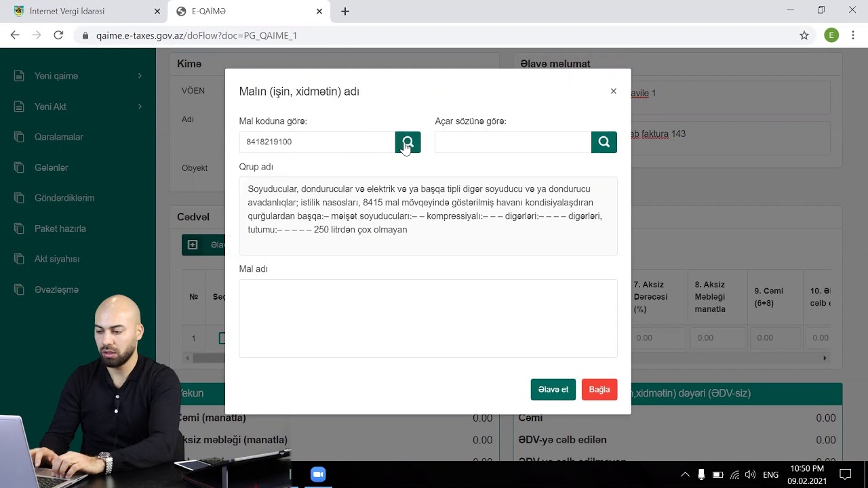The width and height of the screenshot is (868, 488).
Task: Focus the Mal koduna görə input field
Action: 317,142
